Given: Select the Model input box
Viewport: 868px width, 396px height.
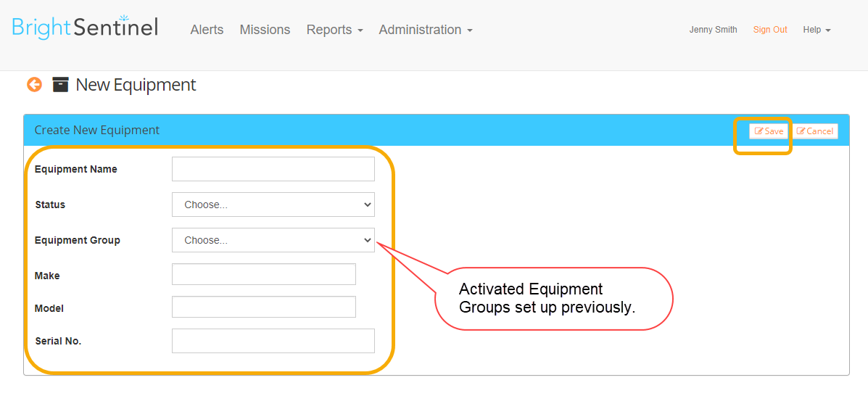Looking at the screenshot, I should (264, 307).
